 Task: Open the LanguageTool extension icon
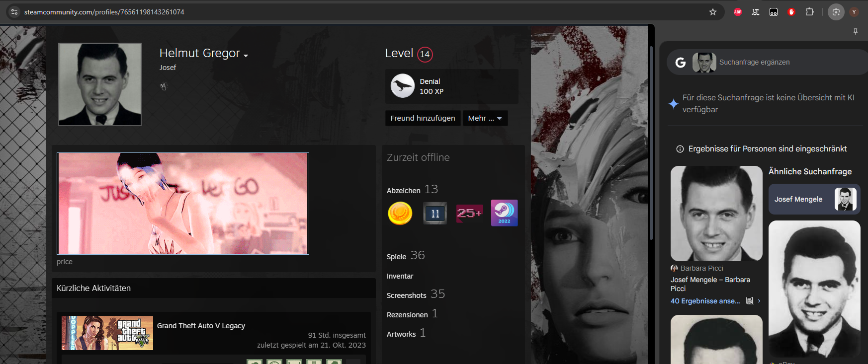click(x=756, y=12)
